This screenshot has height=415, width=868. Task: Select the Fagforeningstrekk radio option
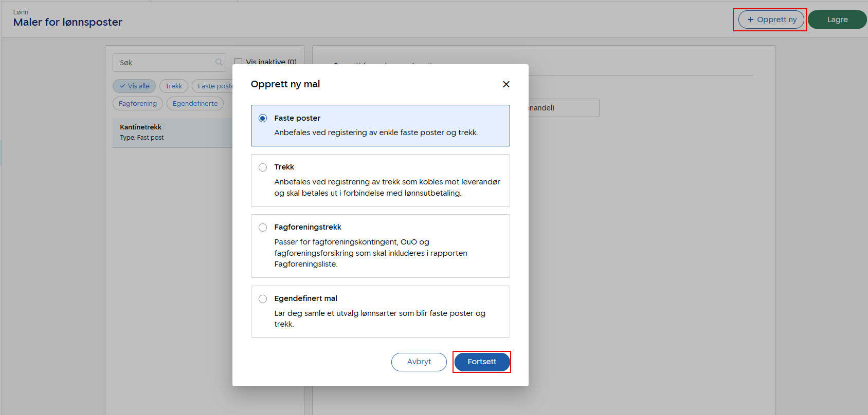[x=263, y=228]
